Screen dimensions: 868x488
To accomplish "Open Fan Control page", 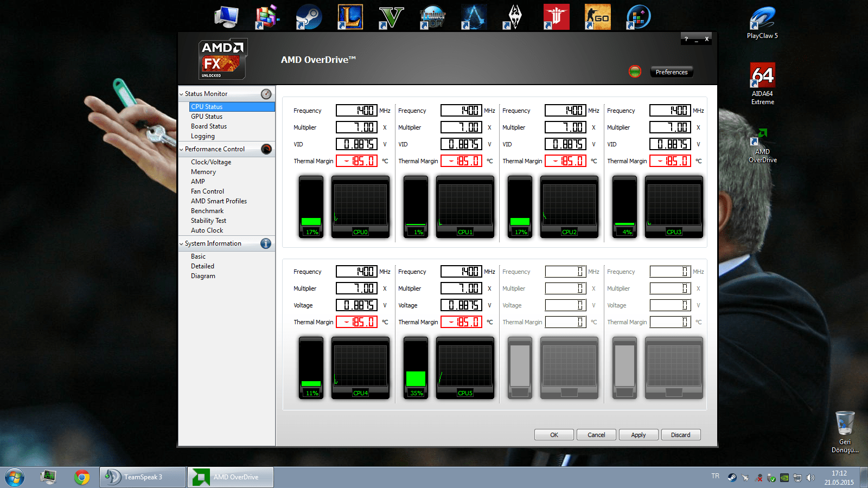I will click(x=207, y=191).
